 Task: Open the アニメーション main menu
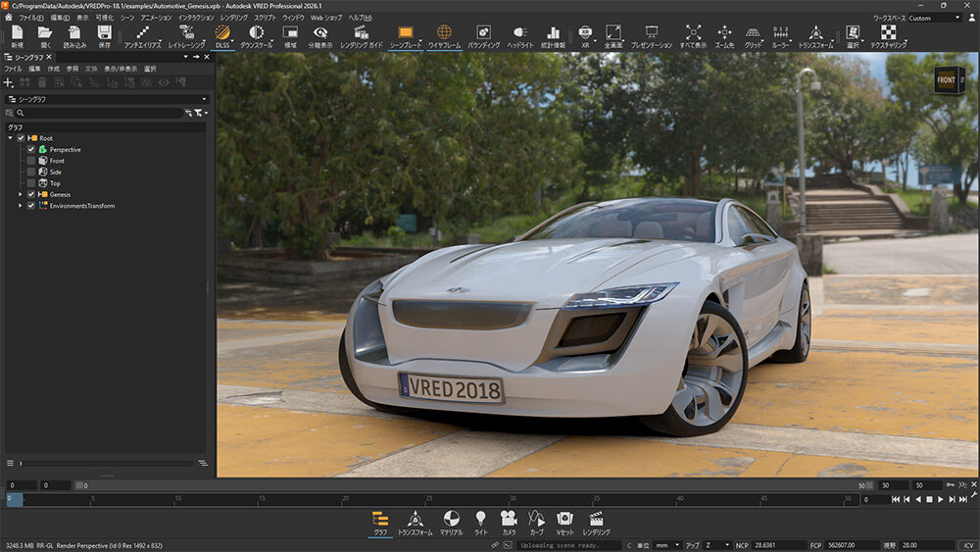point(156,18)
